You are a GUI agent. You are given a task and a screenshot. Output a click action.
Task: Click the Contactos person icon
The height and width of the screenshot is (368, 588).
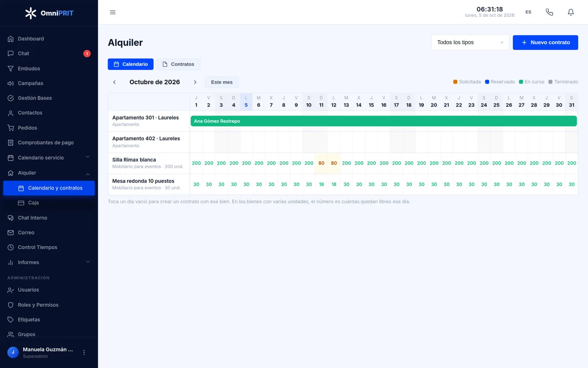[10, 113]
